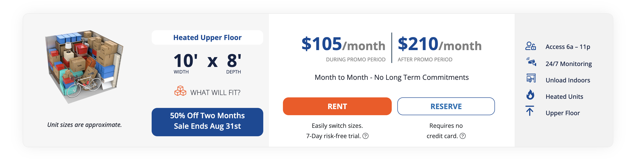Click the upper floor arrow icon

pos(530,111)
